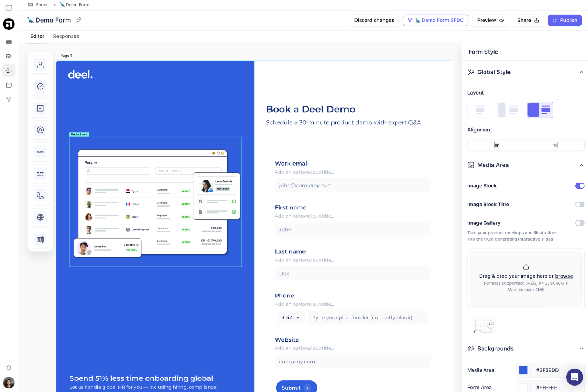Open Forms from the breadcrumb navigation

[x=42, y=5]
